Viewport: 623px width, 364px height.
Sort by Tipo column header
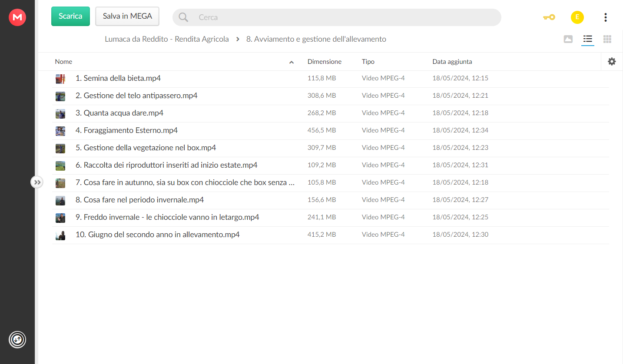pyautogui.click(x=368, y=62)
